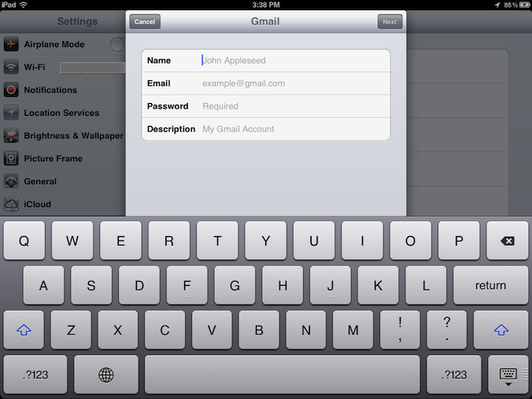The width and height of the screenshot is (532, 399).
Task: Tap the V key
Action: click(212, 330)
